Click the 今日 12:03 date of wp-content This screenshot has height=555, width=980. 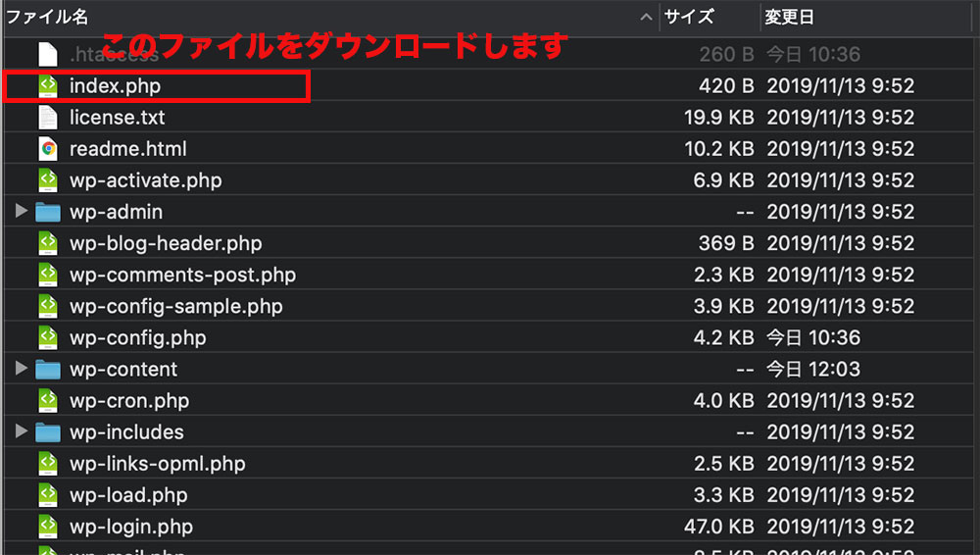813,369
